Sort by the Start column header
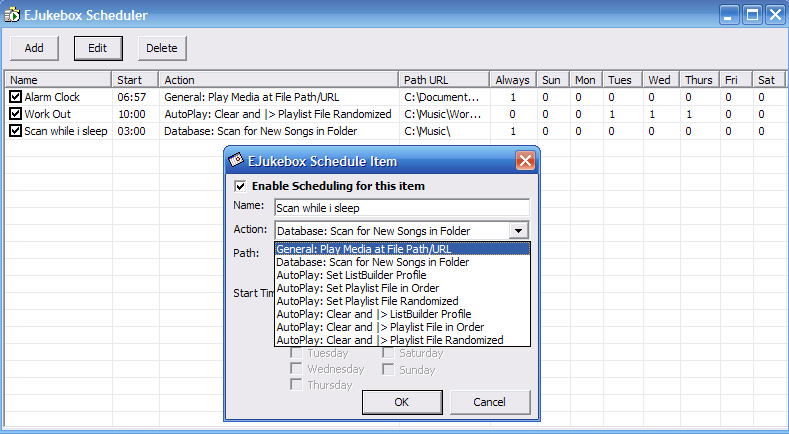Image resolution: width=789 pixels, height=434 pixels. [135, 80]
